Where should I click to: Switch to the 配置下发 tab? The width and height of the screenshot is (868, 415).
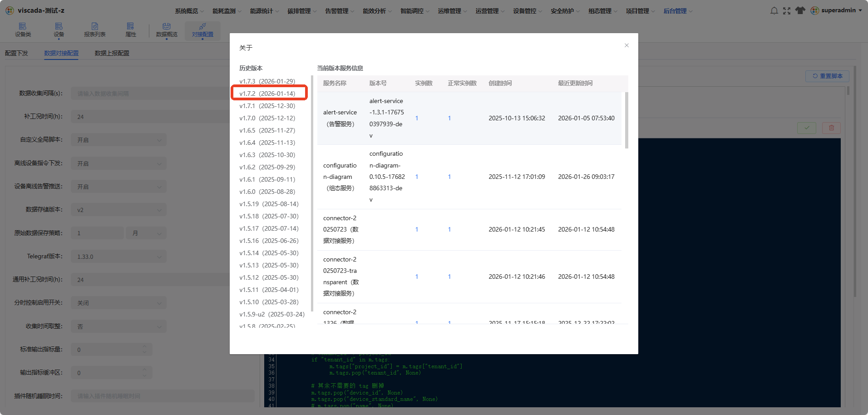(16, 53)
